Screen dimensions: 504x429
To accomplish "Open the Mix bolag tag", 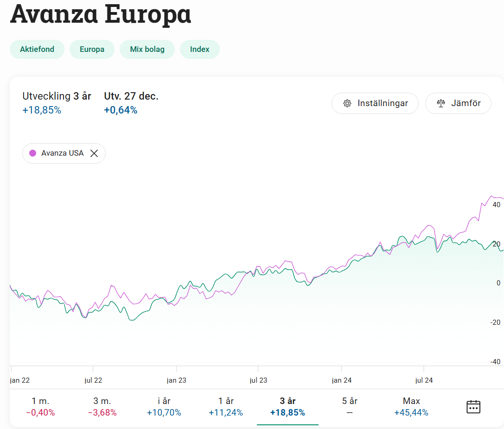I will pyautogui.click(x=147, y=50).
